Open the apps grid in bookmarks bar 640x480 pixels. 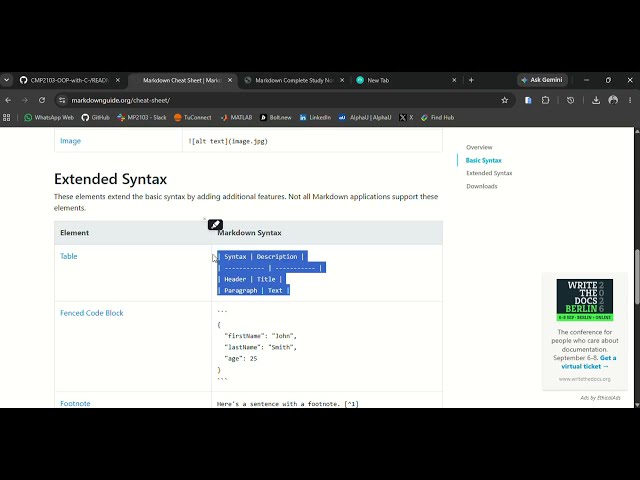point(7,118)
